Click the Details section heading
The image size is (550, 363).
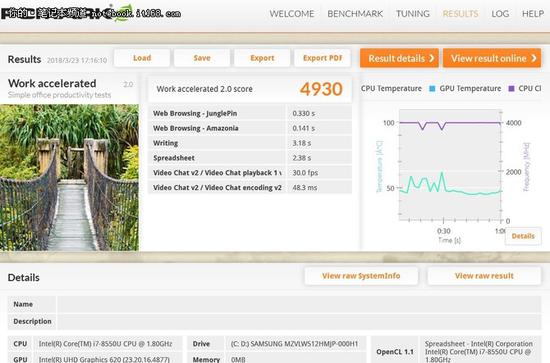coord(24,278)
